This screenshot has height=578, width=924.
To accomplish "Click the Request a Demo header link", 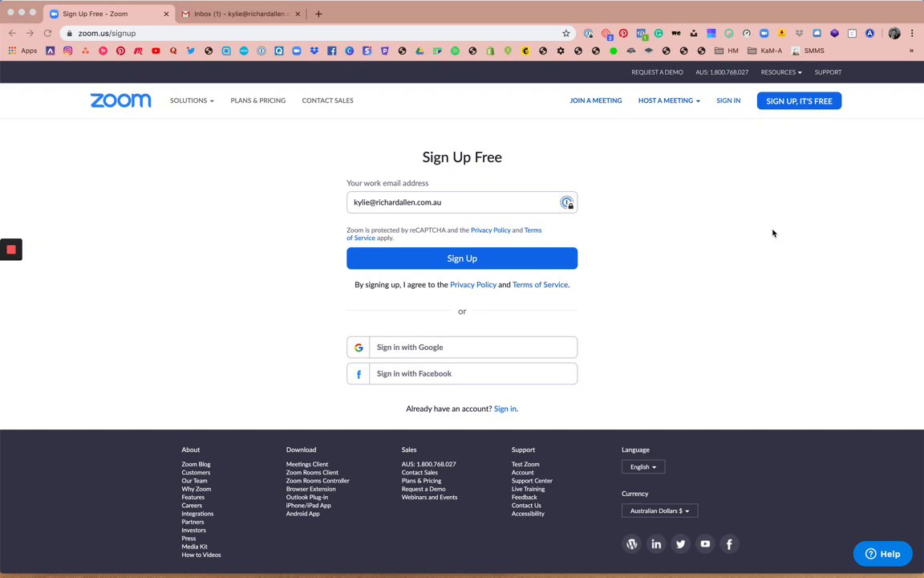I will (x=657, y=72).
